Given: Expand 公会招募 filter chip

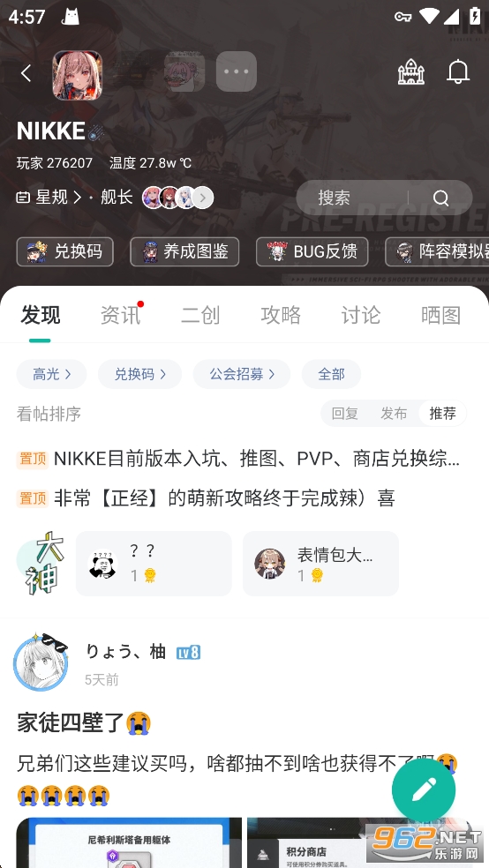Looking at the screenshot, I should pos(242,374).
